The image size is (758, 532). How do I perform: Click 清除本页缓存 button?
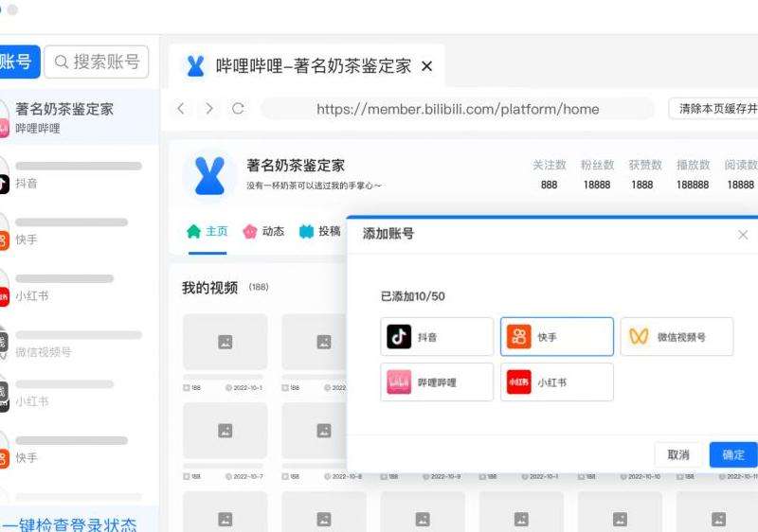tap(717, 109)
